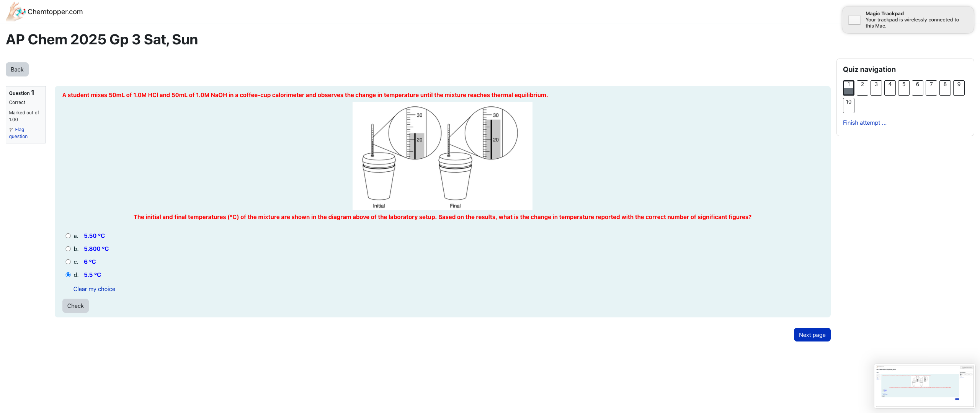The height and width of the screenshot is (413, 980).
Task: Expand the quiz navigation panel
Action: tap(869, 69)
